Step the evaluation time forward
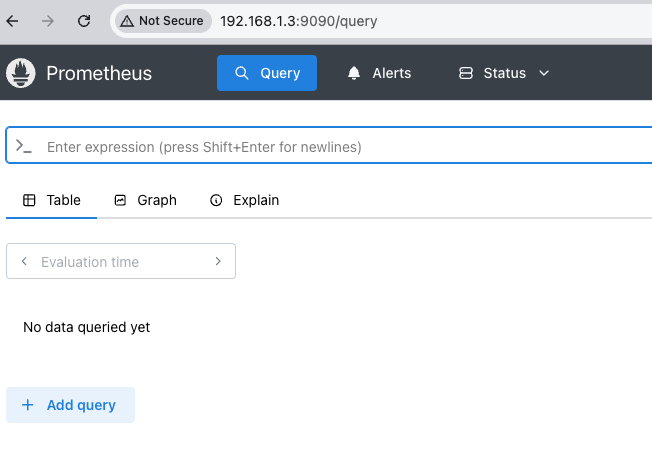 pos(218,261)
